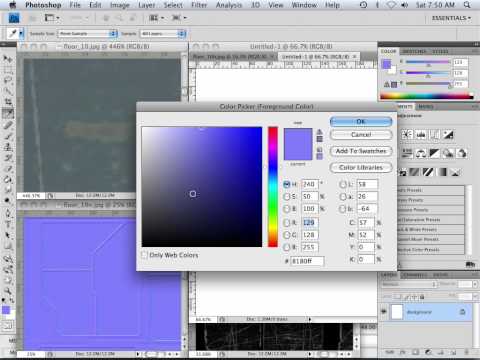This screenshot has width=480, height=360.
Task: Open Spotlight search in menu bar
Action: [467, 5]
